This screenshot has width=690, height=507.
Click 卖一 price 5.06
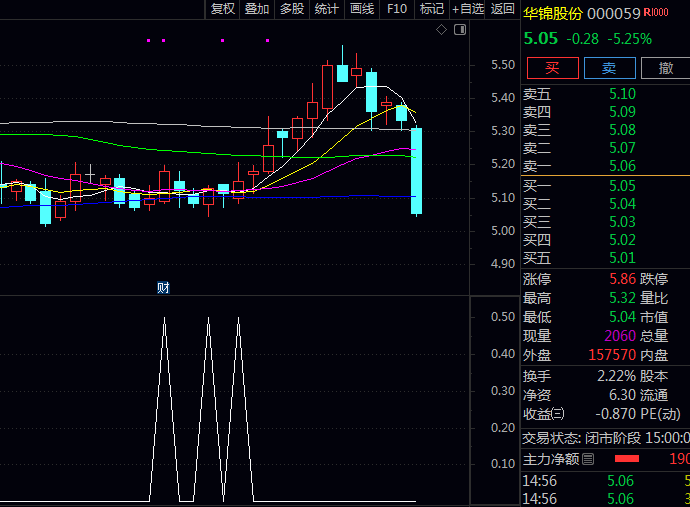[623, 166]
